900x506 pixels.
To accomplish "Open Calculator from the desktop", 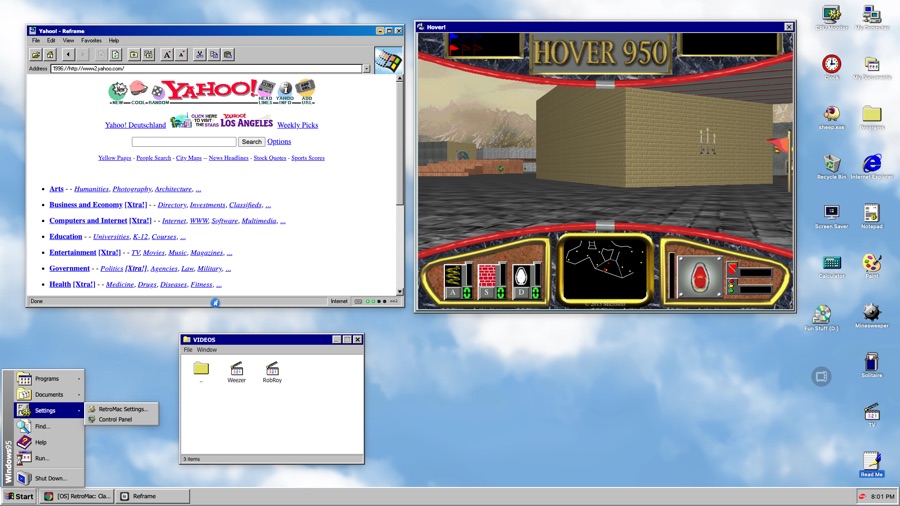I will [831, 266].
